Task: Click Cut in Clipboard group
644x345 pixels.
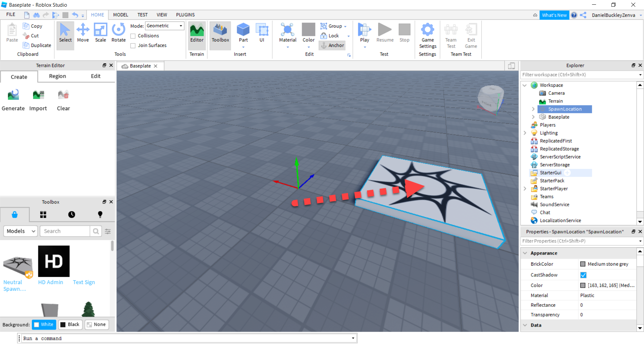Action: click(31, 36)
